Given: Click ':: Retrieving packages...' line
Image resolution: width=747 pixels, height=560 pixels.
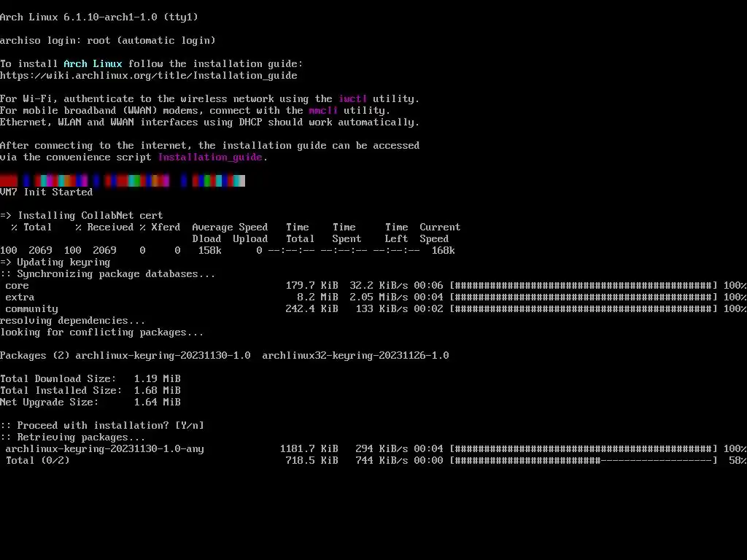Looking at the screenshot, I should click(x=72, y=437).
